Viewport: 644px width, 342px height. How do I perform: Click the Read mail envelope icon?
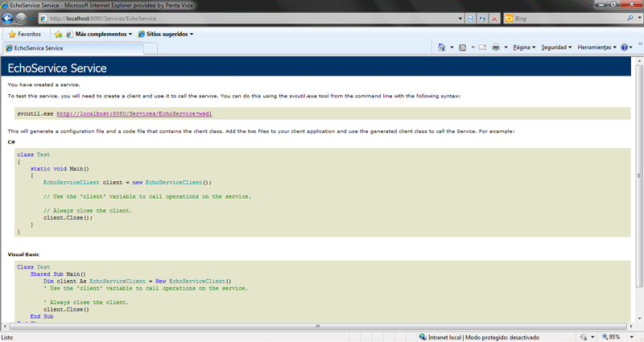coord(482,47)
